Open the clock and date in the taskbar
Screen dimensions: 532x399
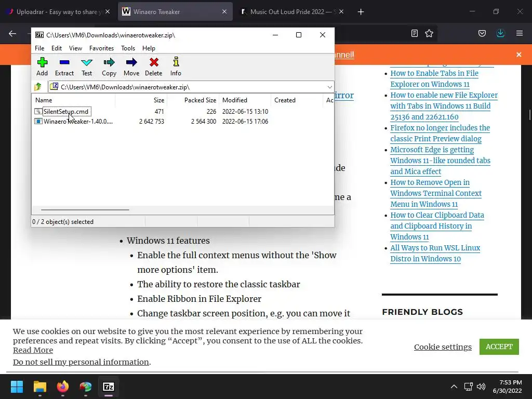point(507,387)
